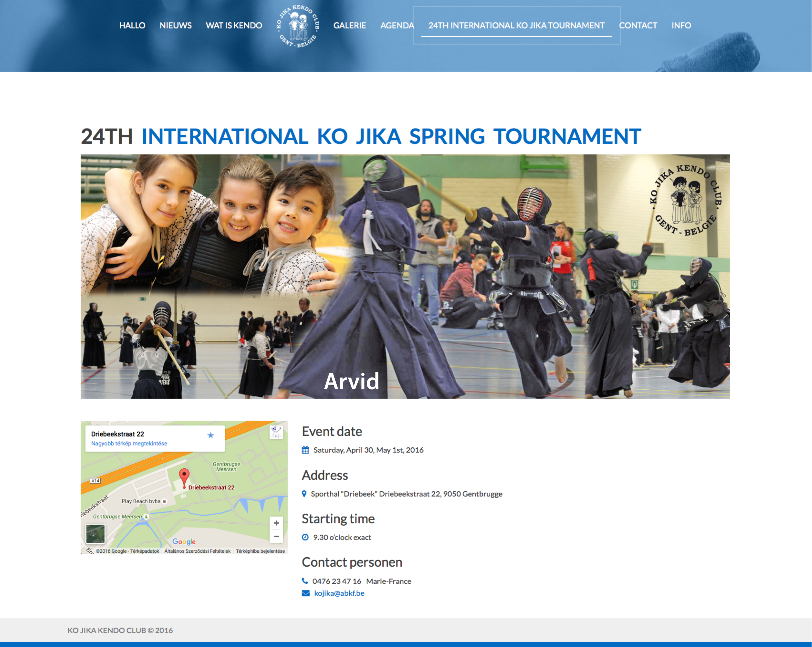
Task: Go to the NIEUWS page
Action: (175, 25)
